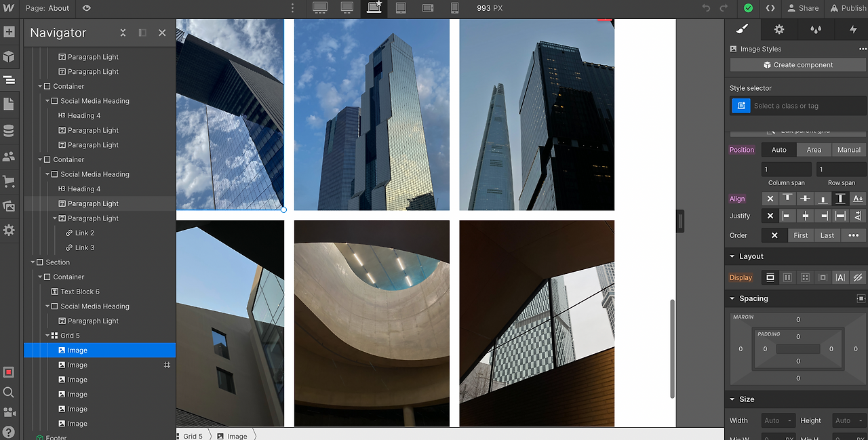Set grid Position to Manual
868x440 pixels.
[848, 150]
